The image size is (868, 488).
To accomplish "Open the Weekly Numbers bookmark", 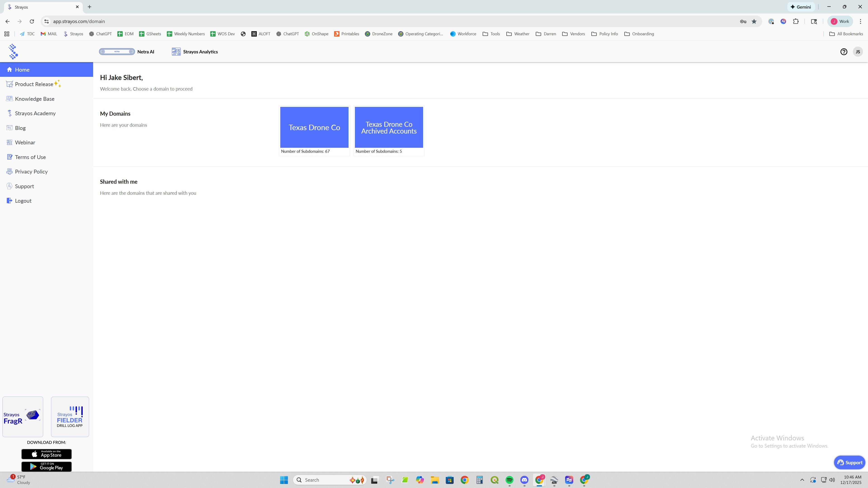I will 186,34.
